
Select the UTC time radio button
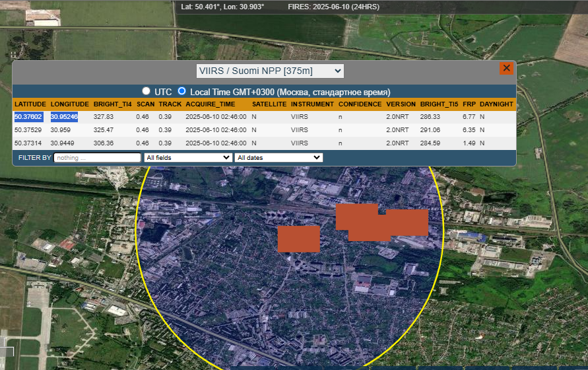coord(147,91)
